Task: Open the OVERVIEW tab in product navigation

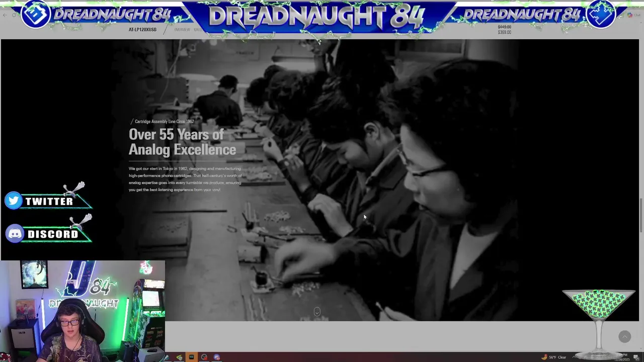Action: coord(182,30)
